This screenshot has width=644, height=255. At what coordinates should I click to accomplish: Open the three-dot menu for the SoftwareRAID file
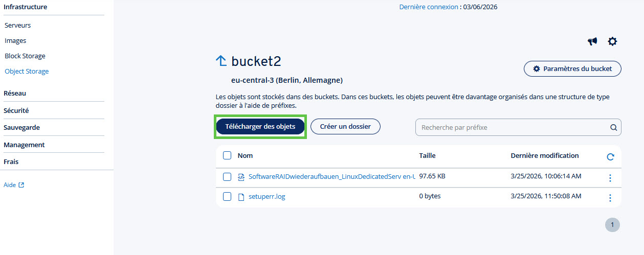[610, 178]
